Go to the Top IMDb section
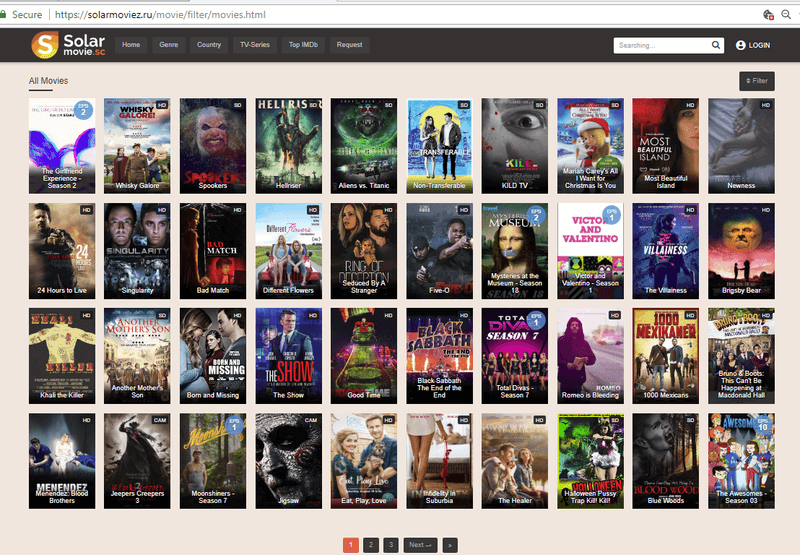Screen dimensions: 800x555 click(x=302, y=45)
